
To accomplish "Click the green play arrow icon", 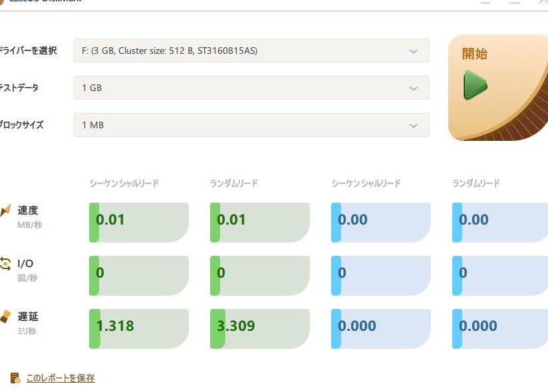I will pyautogui.click(x=475, y=85).
